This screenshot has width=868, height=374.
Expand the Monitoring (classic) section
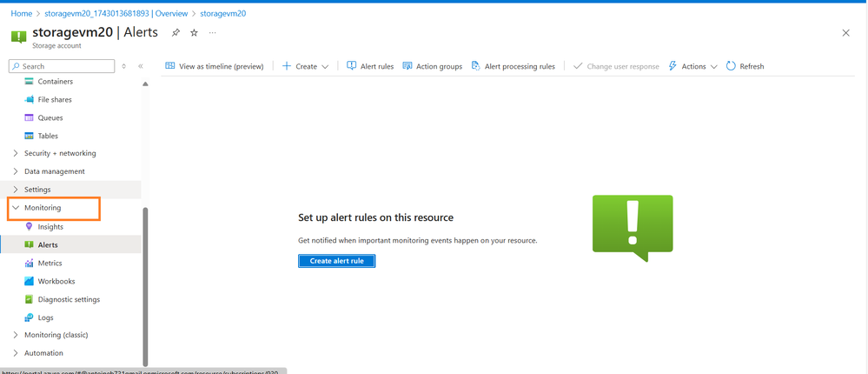pyautogui.click(x=16, y=335)
